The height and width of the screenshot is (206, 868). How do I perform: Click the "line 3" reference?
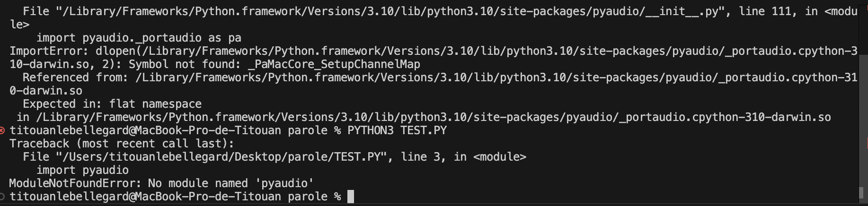point(423,157)
